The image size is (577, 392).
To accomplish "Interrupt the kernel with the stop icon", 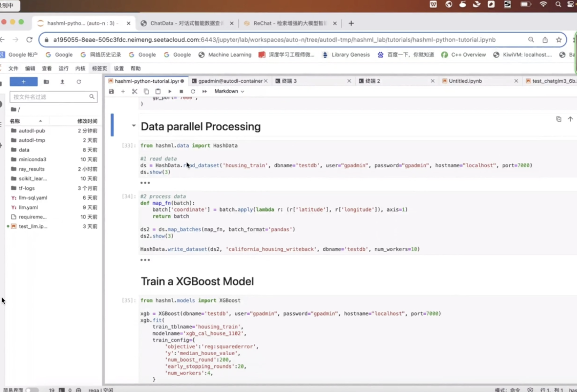I will point(181,91).
